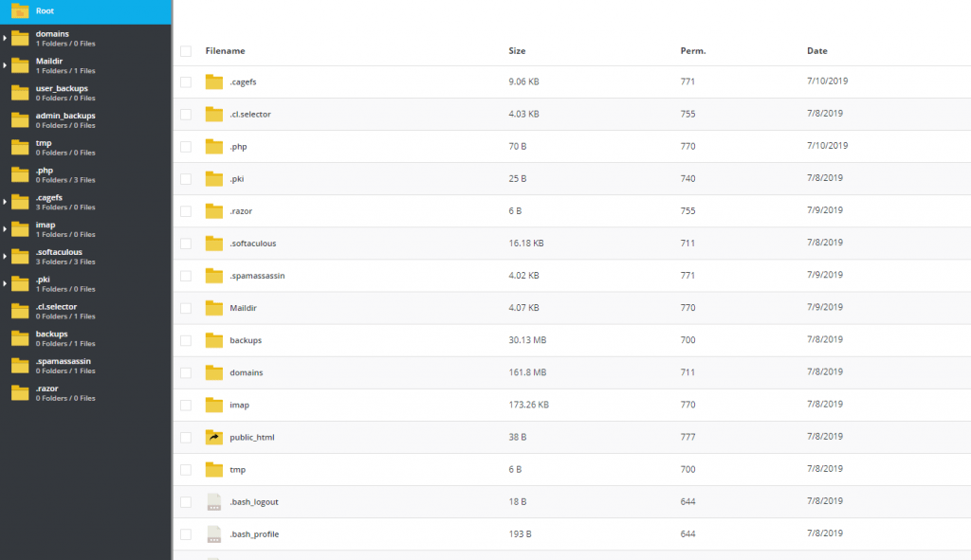
Task: Open the public_html shortcut folder icon
Action: tap(214, 437)
